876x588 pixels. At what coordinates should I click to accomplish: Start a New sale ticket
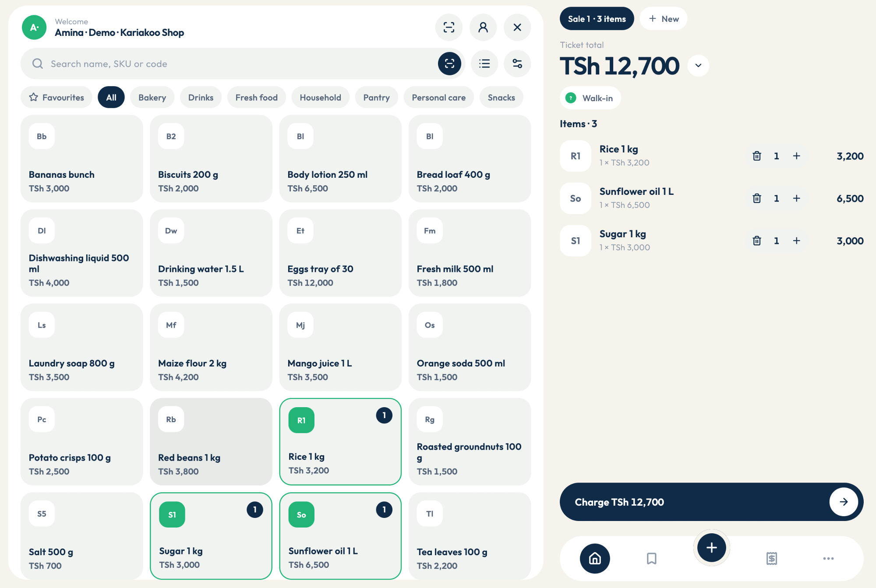pos(664,19)
